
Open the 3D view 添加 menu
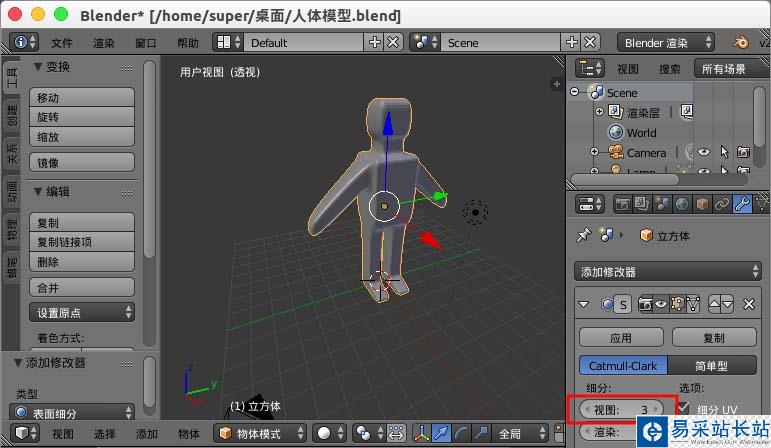click(x=147, y=434)
